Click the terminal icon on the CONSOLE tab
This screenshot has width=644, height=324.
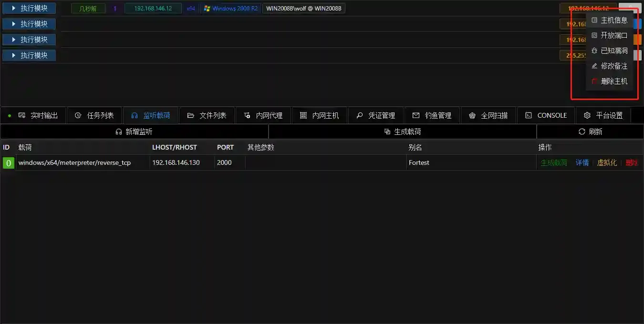(529, 115)
